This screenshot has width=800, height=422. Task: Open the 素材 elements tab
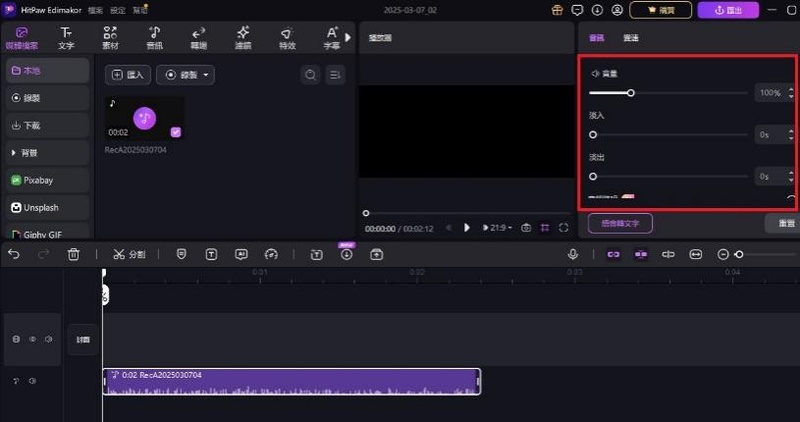110,38
